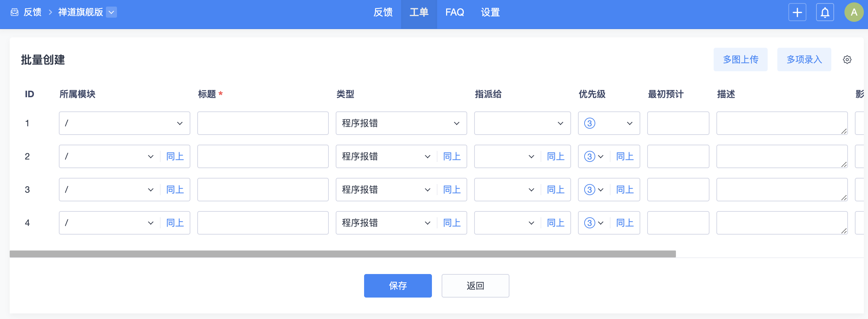Viewport: 868px width, 319px height.
Task: Click the 多图上传 button
Action: click(x=740, y=60)
